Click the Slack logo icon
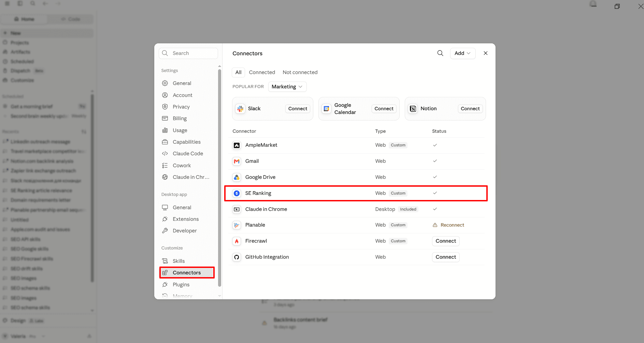This screenshot has height=343, width=644. pos(240,109)
